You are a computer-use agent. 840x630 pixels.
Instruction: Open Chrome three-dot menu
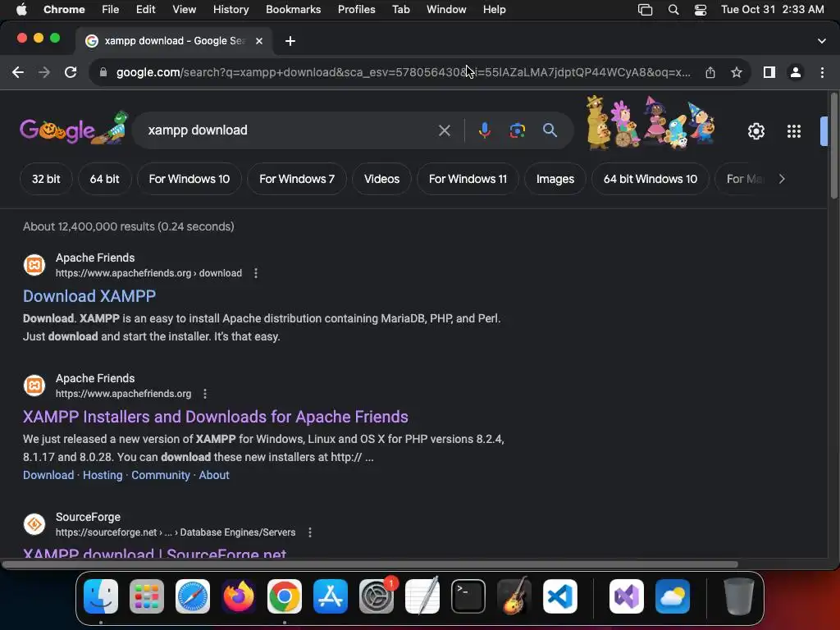pos(822,72)
